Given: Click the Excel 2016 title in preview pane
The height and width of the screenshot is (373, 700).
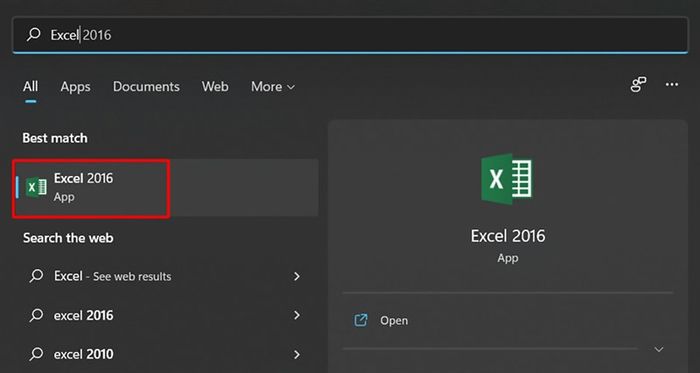Looking at the screenshot, I should coord(508,236).
